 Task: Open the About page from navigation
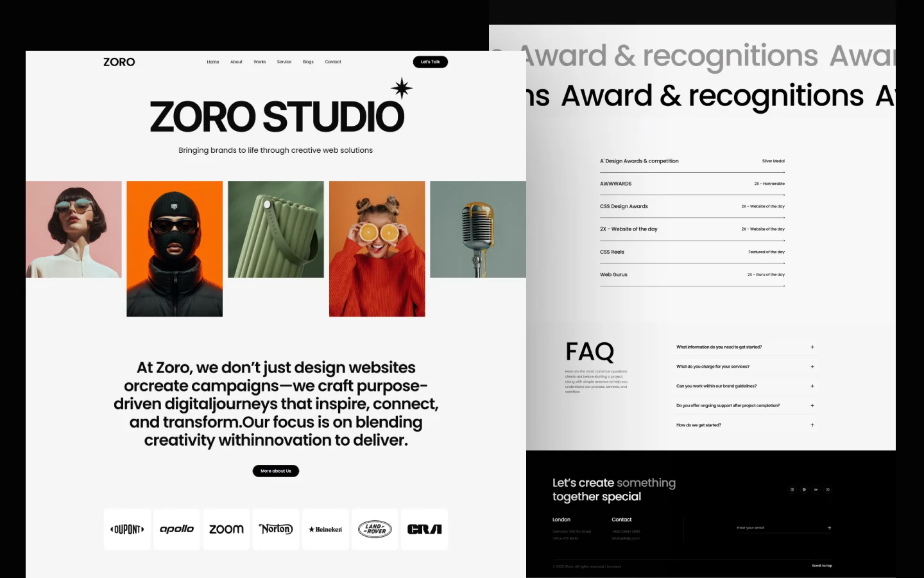coord(236,62)
